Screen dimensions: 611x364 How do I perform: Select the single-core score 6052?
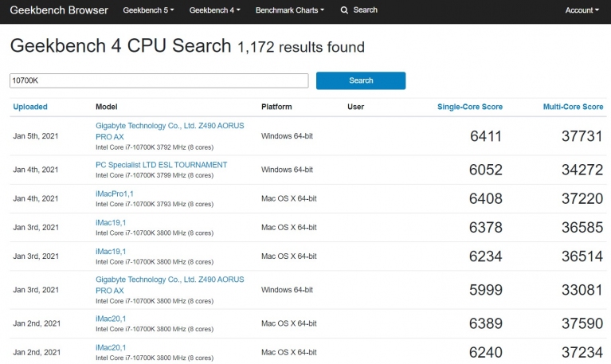[x=486, y=170]
